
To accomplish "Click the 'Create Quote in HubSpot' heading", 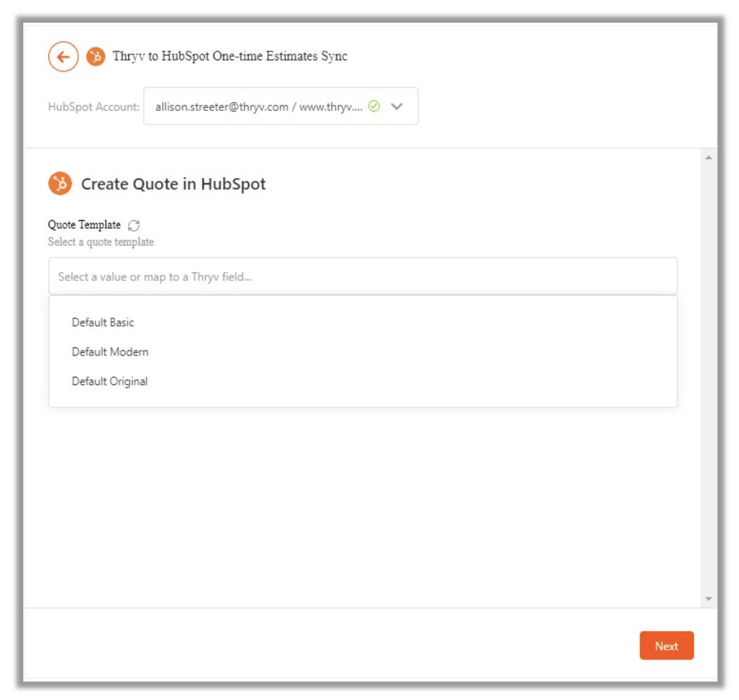I will point(173,184).
